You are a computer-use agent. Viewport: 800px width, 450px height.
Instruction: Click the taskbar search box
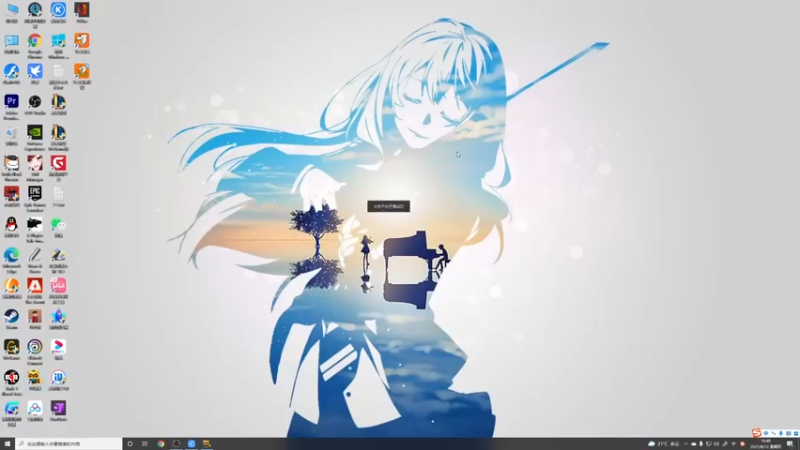pyautogui.click(x=69, y=444)
